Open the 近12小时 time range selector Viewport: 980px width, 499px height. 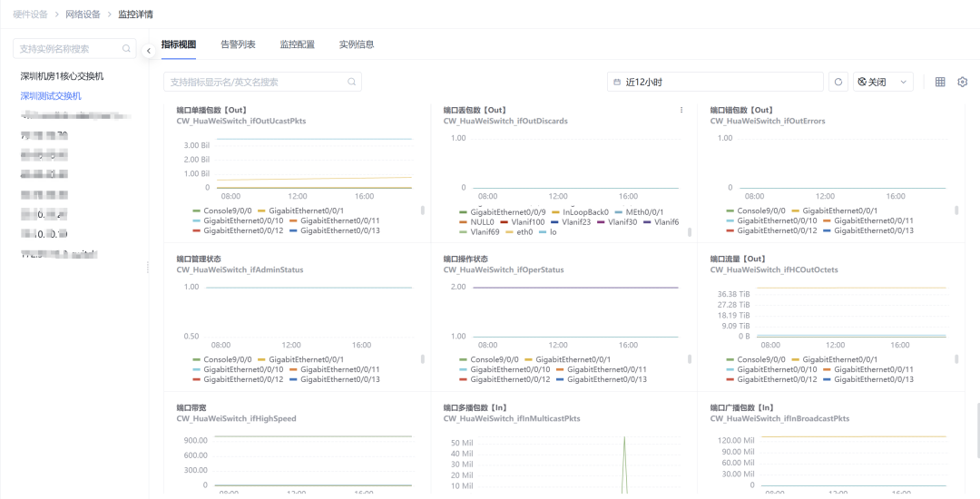click(715, 82)
